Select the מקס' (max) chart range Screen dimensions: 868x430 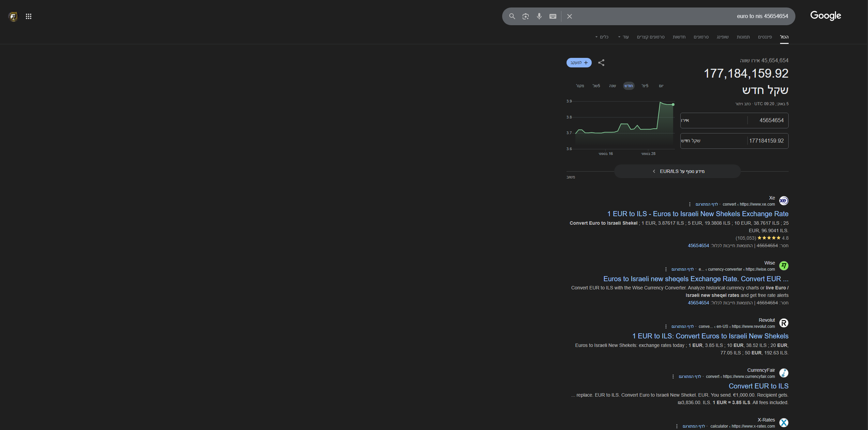(580, 85)
